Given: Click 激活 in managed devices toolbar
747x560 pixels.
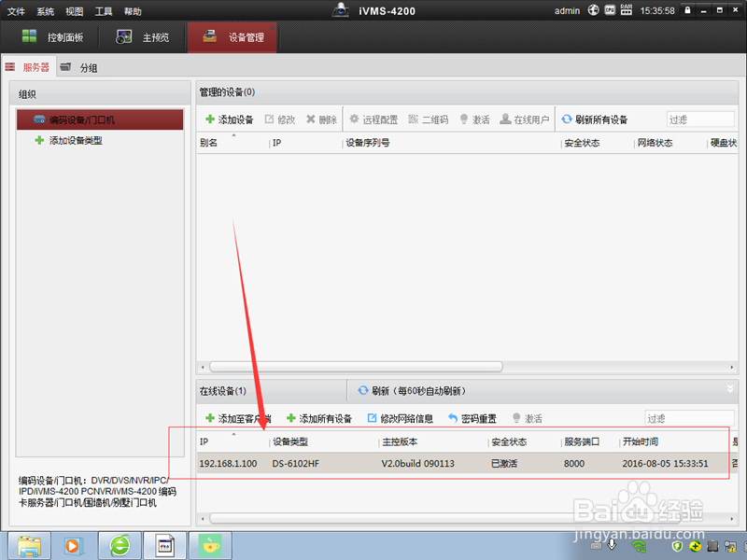Looking at the screenshot, I should 474,119.
